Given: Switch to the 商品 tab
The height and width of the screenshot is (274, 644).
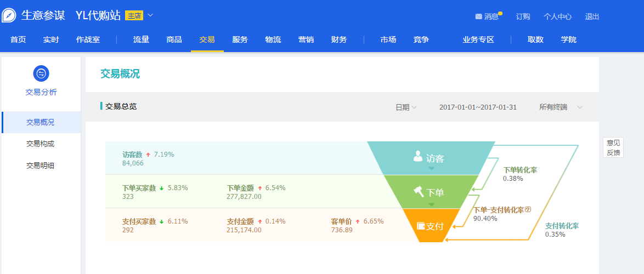Looking at the screenshot, I should [174, 40].
